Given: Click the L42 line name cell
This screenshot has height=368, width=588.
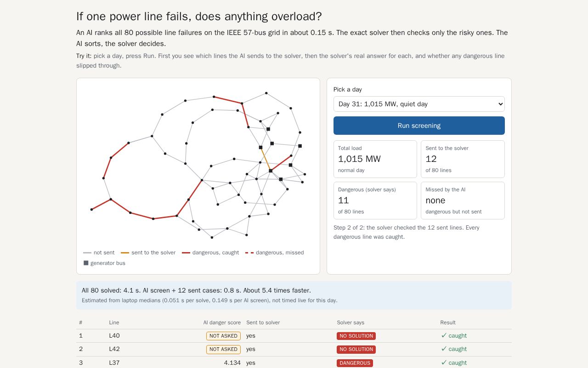Looking at the screenshot, I should point(114,349).
